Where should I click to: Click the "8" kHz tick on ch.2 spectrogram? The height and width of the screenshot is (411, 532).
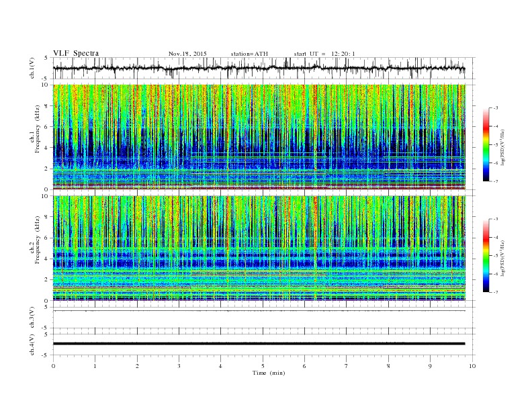47,217
